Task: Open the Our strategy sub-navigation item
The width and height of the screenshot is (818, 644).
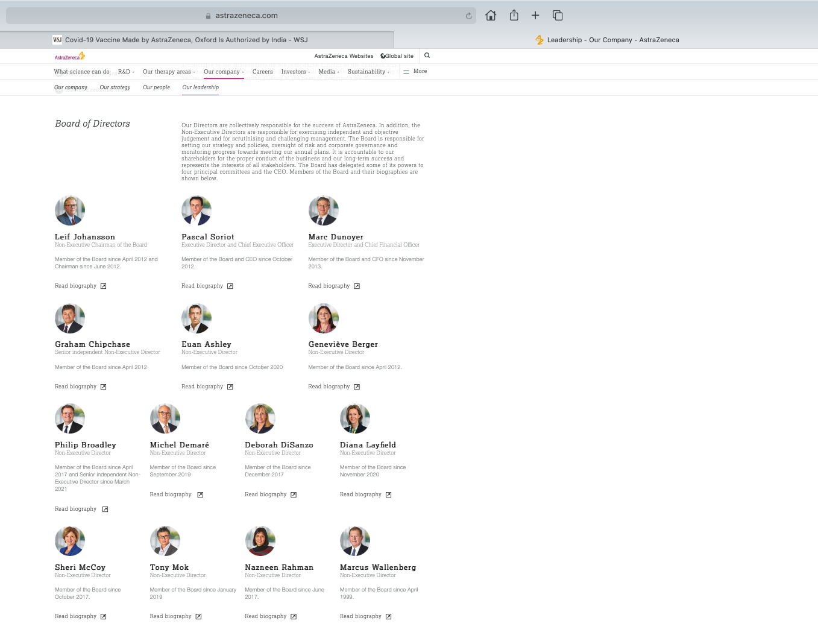Action: 115,87
